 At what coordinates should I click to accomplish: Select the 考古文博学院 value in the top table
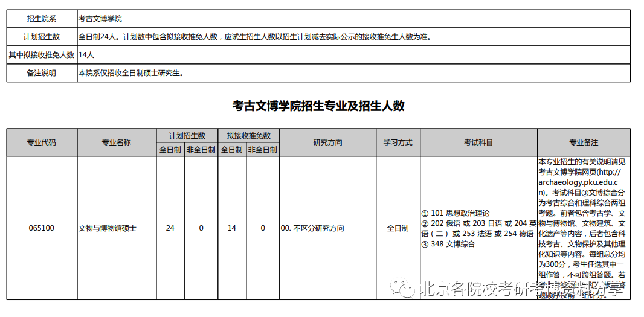(x=100, y=19)
